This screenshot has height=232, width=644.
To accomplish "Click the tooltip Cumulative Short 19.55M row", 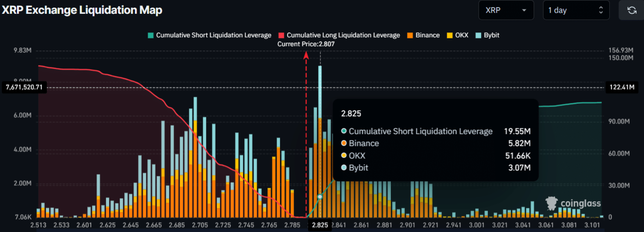I will click(436, 131).
